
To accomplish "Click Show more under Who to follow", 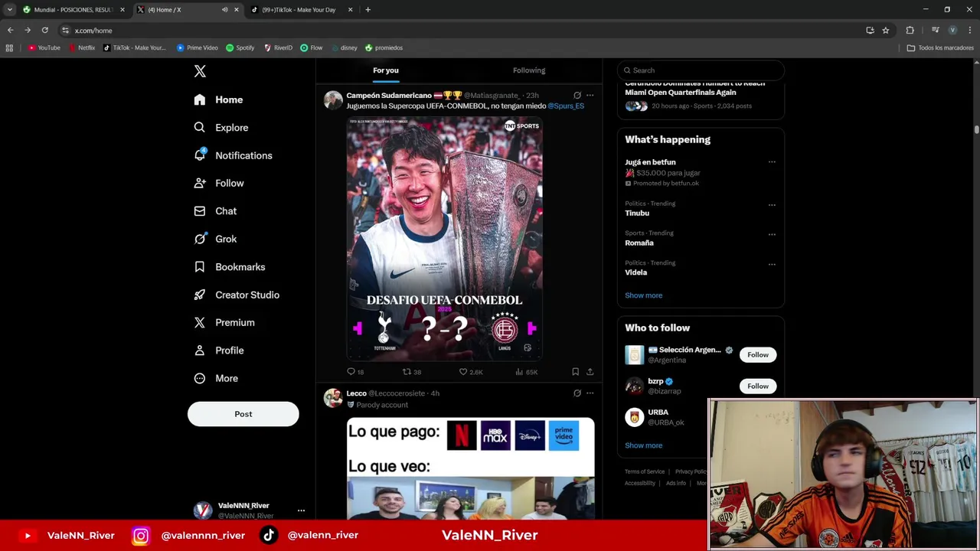I will pos(644,445).
